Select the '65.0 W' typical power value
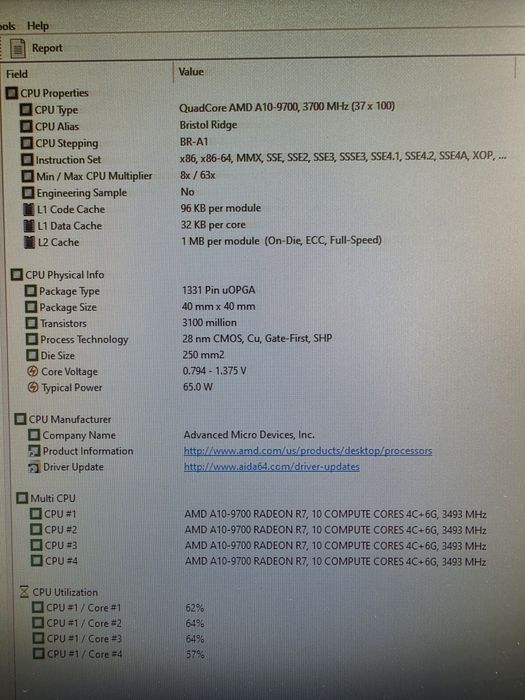Viewport: 525px width, 700px height. click(198, 387)
